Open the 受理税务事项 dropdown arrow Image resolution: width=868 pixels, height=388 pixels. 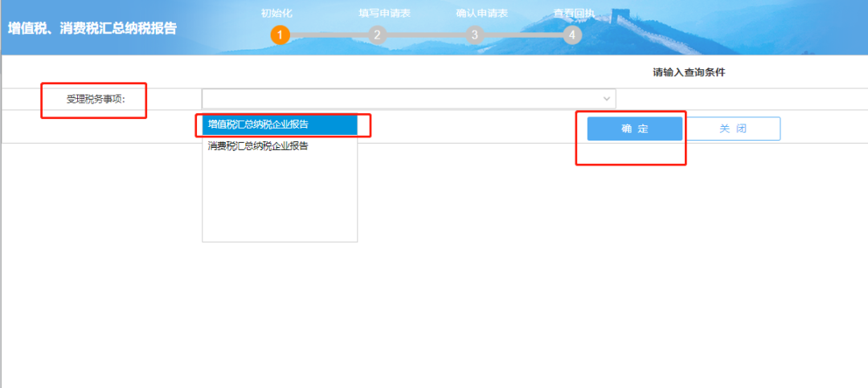608,99
